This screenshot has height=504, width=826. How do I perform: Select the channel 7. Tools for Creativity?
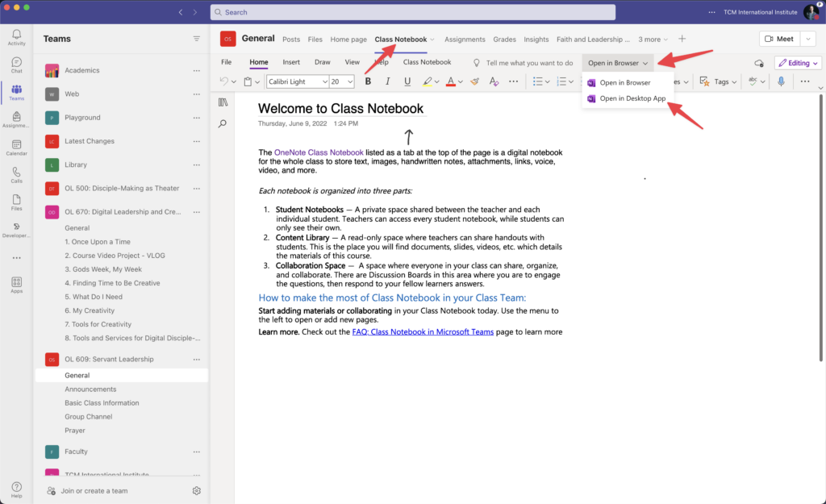tap(98, 324)
